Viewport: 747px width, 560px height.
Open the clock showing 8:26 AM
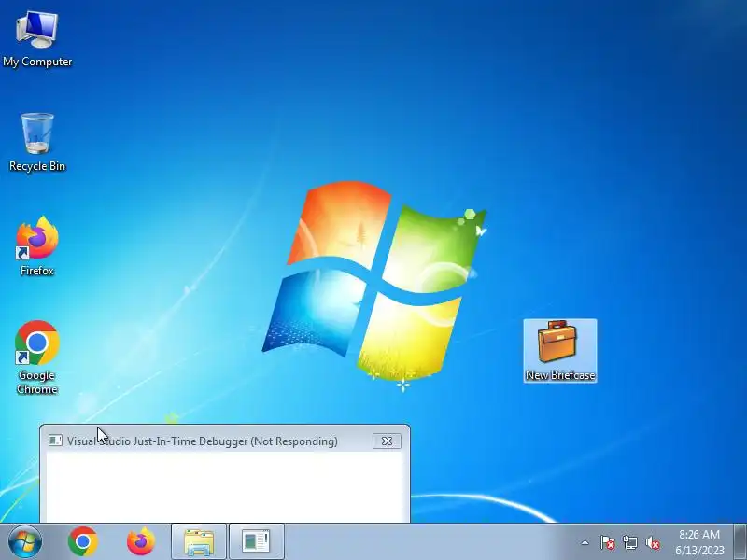[699, 542]
